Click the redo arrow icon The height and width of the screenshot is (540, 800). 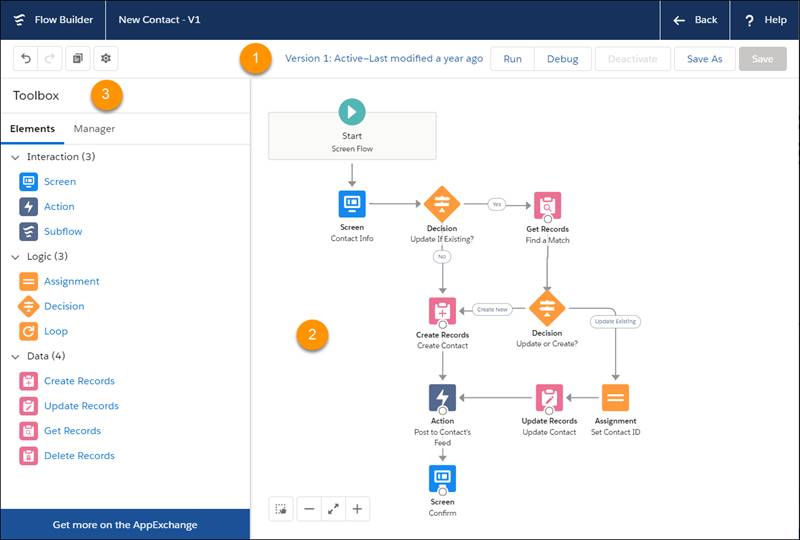50,59
